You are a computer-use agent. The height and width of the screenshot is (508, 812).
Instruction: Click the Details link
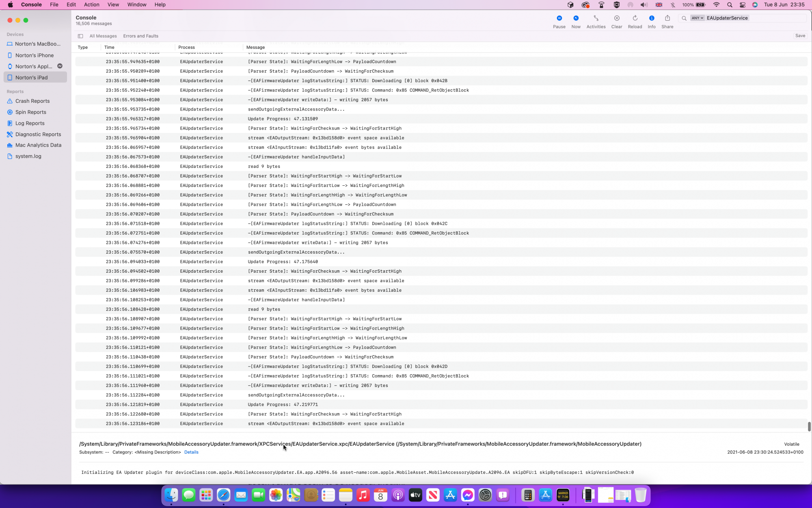point(191,452)
